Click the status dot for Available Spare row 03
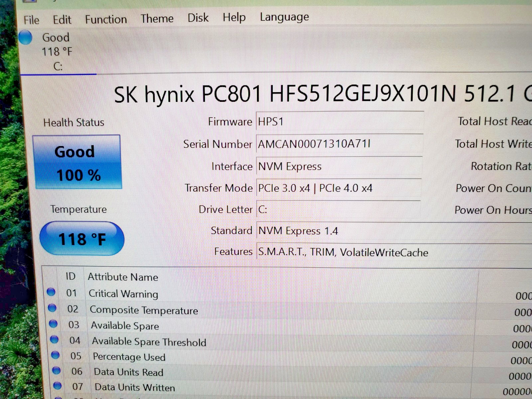This screenshot has width=532, height=399. coord(53,324)
